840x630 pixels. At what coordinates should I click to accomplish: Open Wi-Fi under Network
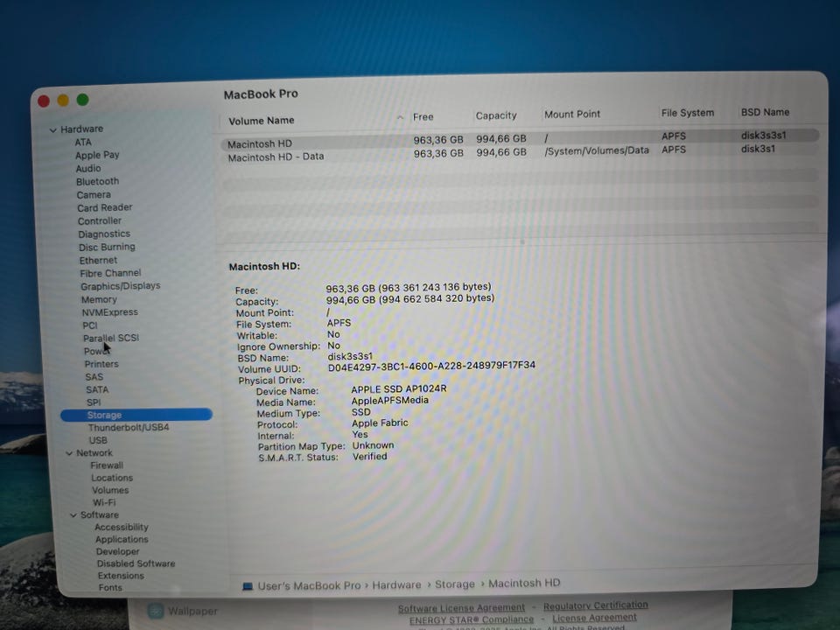[104, 502]
